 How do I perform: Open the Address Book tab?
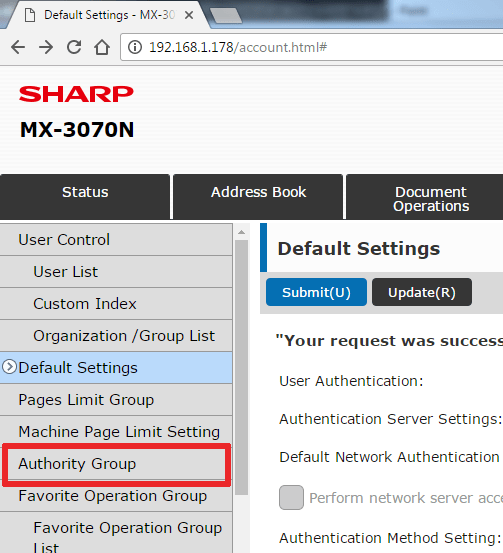tap(258, 196)
